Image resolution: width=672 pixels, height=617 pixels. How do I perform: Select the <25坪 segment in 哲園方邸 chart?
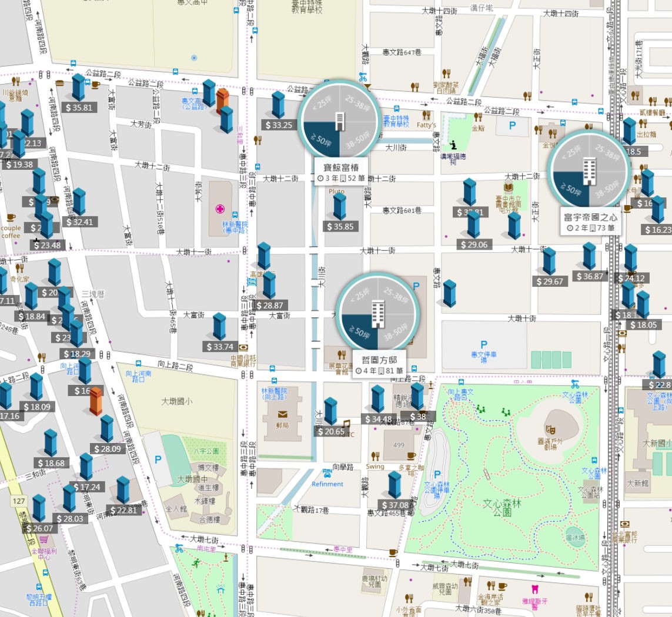point(360,296)
